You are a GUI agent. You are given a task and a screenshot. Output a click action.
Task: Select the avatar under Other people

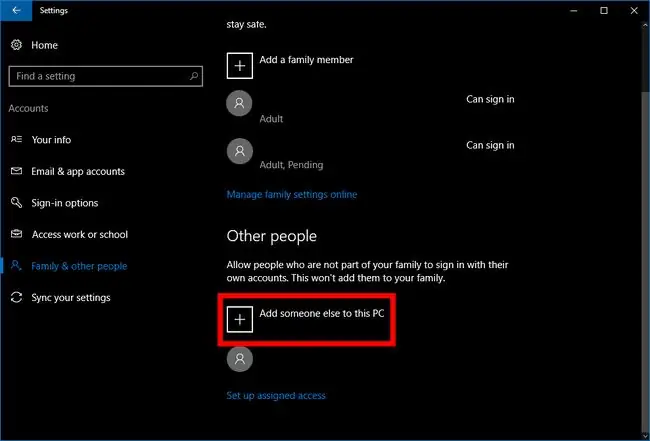(240, 359)
